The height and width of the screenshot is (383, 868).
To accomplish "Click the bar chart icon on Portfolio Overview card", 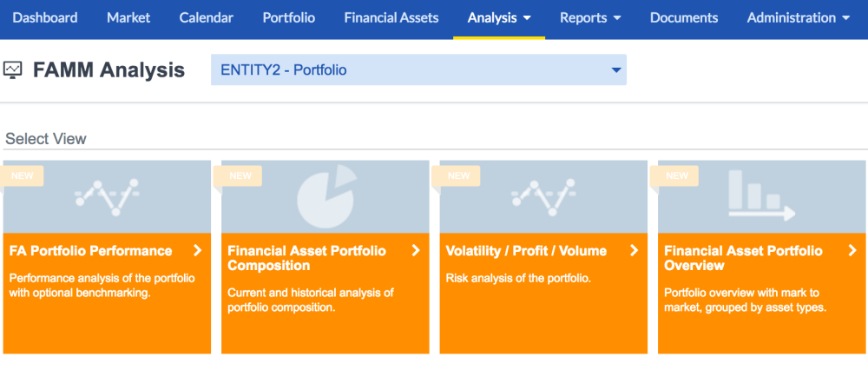I will 761,195.
